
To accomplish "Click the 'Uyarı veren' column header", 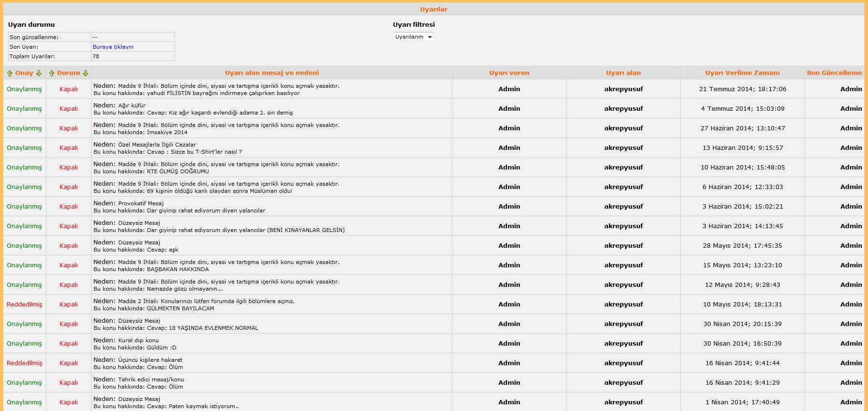I will click(509, 73).
